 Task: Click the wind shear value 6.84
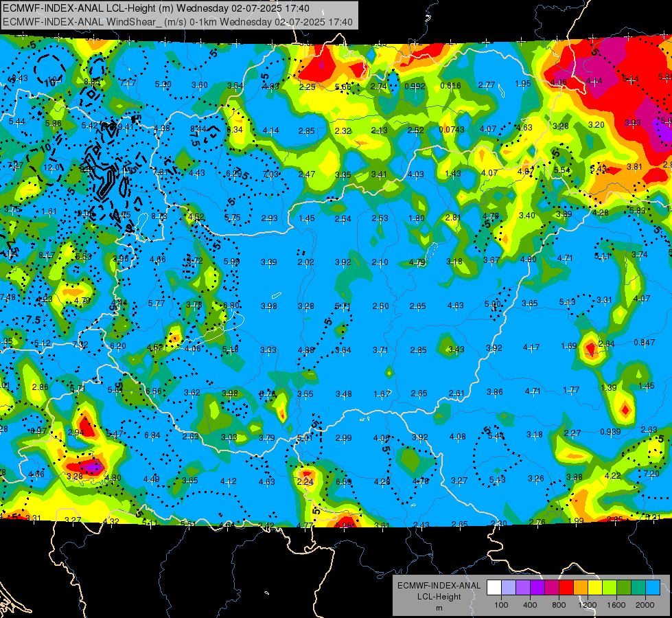click(152, 435)
